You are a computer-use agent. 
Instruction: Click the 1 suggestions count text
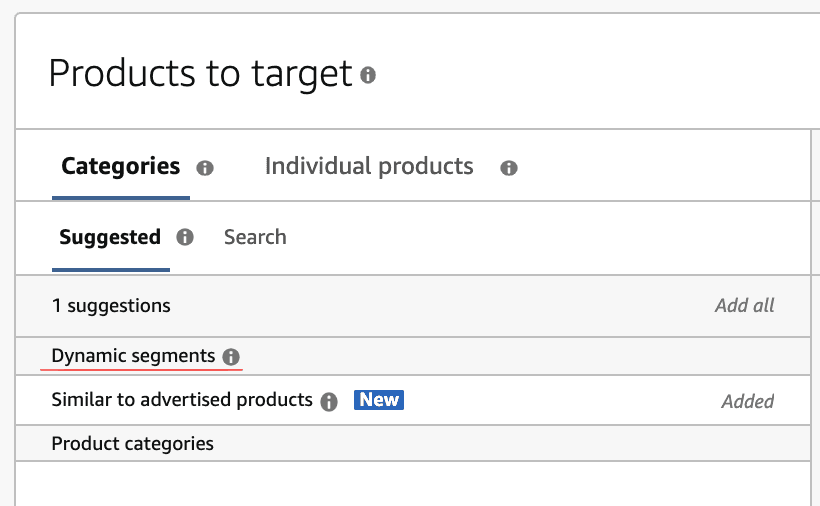point(111,306)
